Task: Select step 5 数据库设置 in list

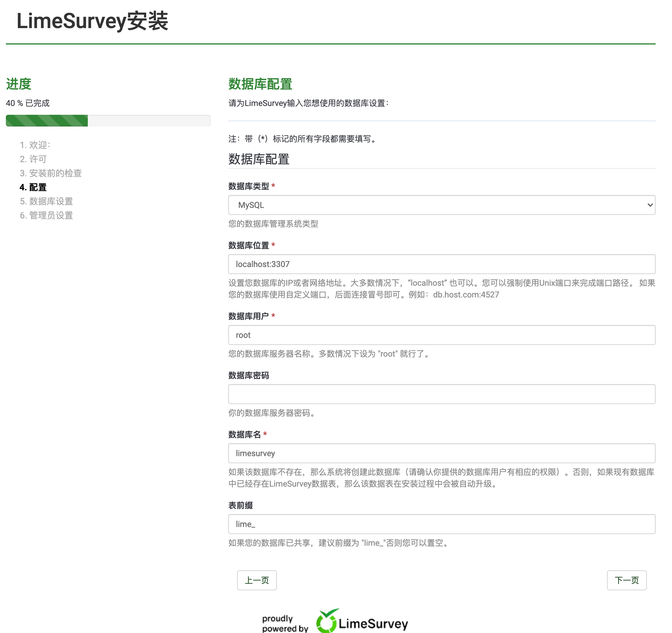Action: tap(46, 201)
